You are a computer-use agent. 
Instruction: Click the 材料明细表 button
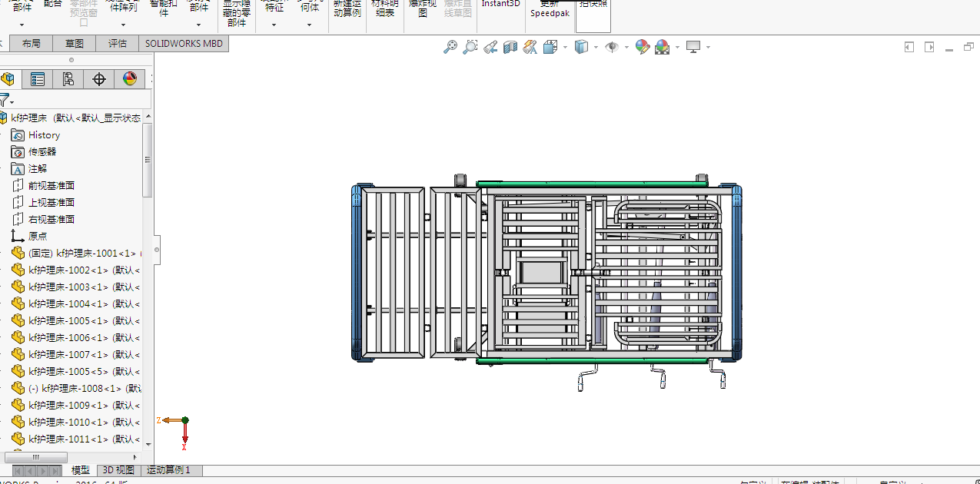[x=385, y=8]
